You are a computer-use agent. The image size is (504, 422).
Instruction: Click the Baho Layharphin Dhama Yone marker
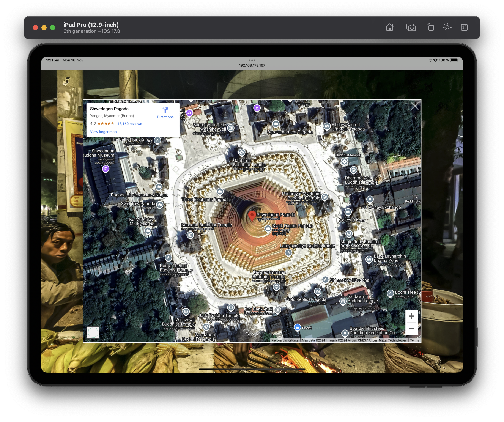point(369,260)
